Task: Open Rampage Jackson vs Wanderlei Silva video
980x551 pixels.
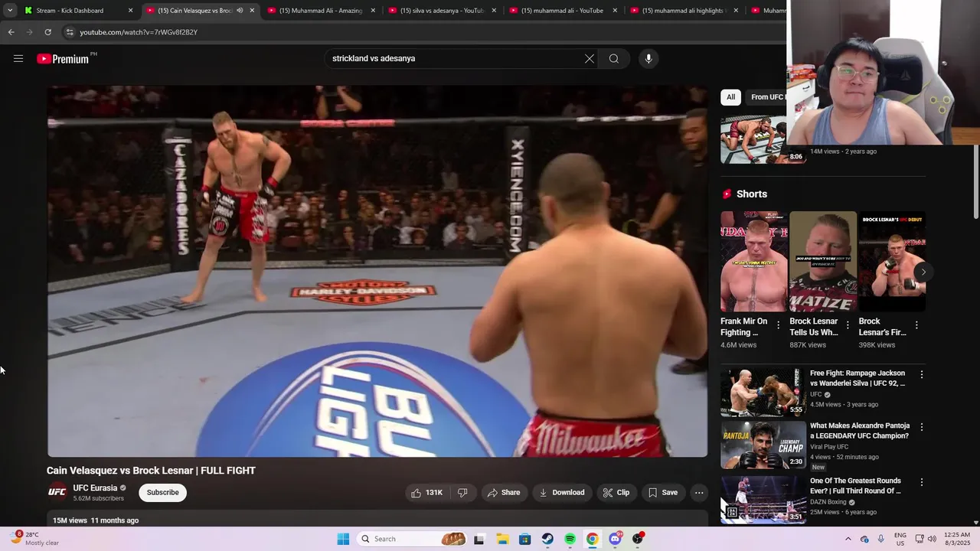Action: coord(857,378)
